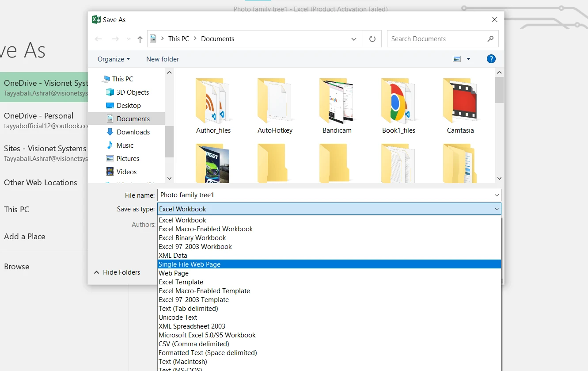Open the Book1_files folder
The image size is (588, 371).
pyautogui.click(x=398, y=106)
